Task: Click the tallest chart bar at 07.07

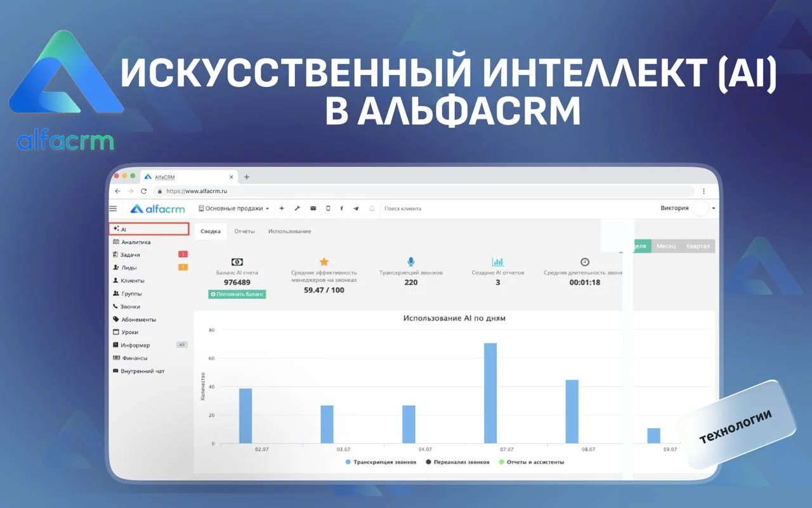Action: tap(490, 393)
